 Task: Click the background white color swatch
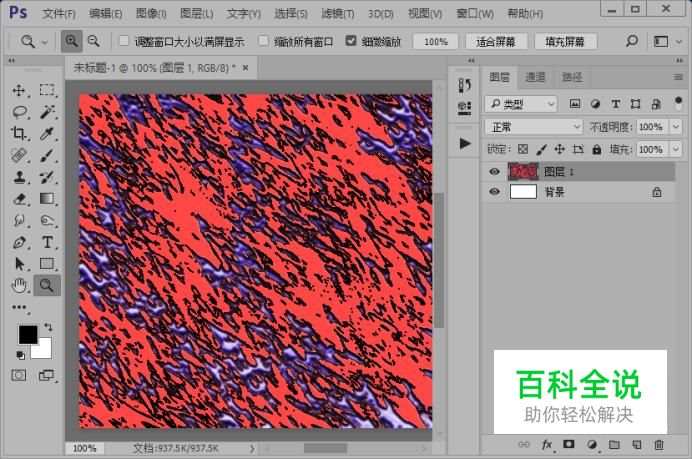[43, 350]
